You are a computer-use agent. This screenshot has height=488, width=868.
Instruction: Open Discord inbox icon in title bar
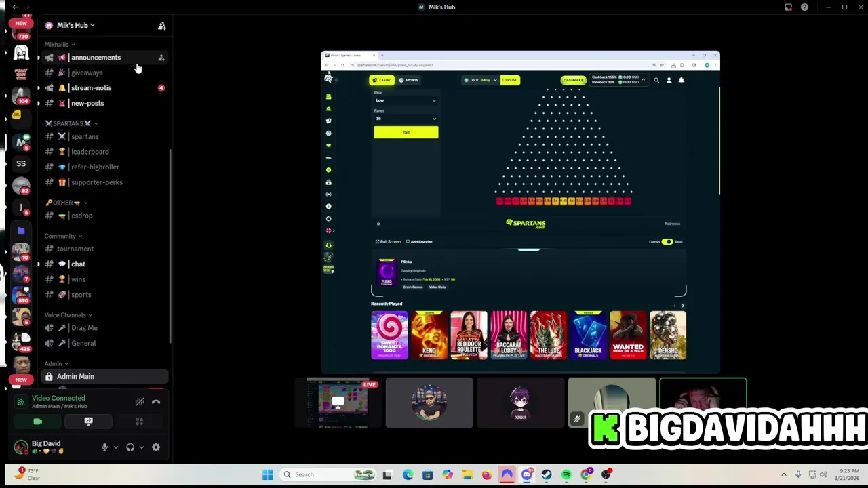click(x=788, y=7)
